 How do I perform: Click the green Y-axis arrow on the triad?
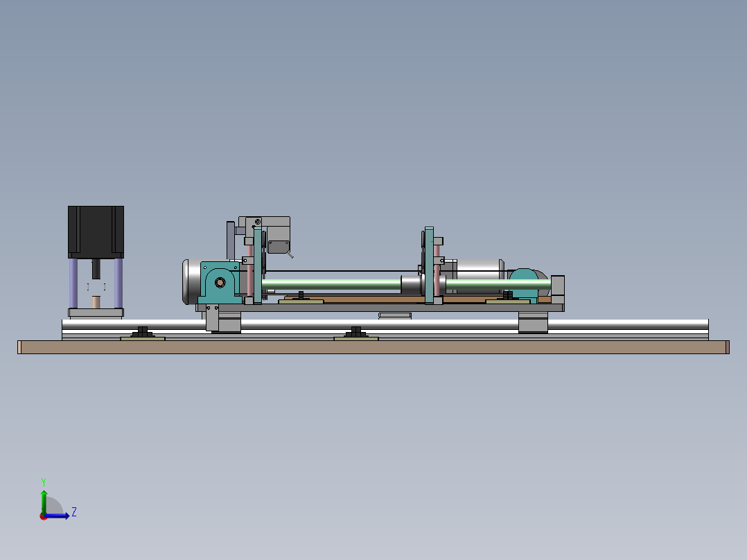click(44, 498)
